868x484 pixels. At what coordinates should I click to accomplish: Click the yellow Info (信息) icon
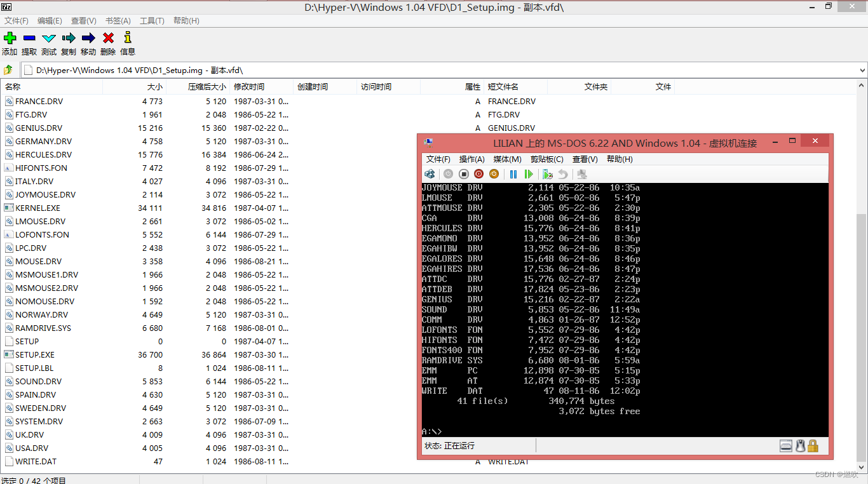(128, 38)
